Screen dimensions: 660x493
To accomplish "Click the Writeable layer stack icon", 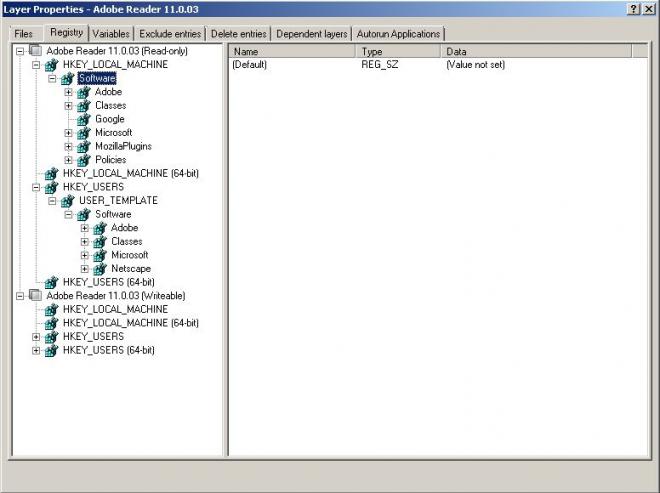I will tap(35, 296).
